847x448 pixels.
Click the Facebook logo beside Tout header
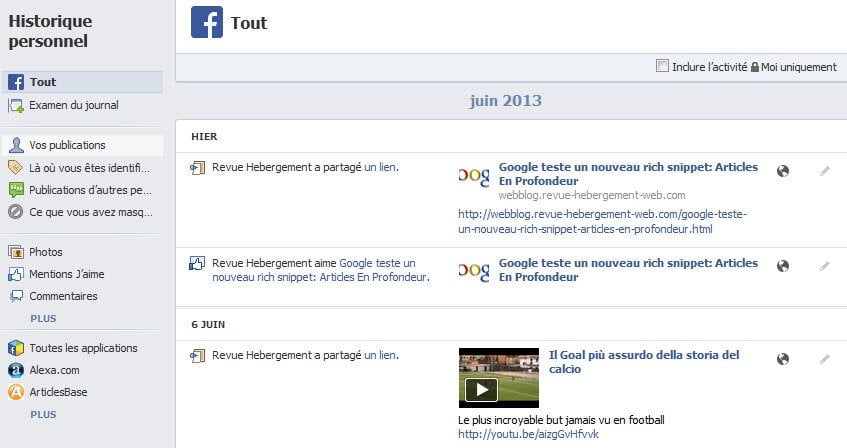[207, 22]
